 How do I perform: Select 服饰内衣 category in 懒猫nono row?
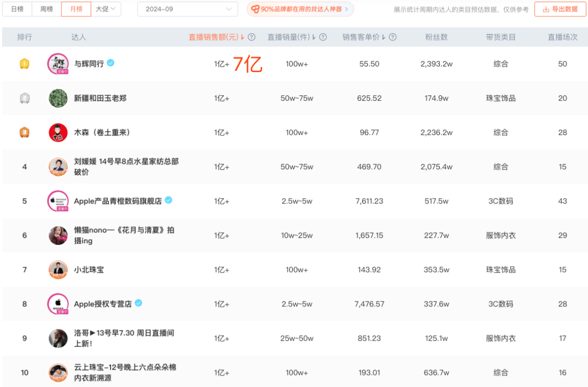tap(501, 236)
